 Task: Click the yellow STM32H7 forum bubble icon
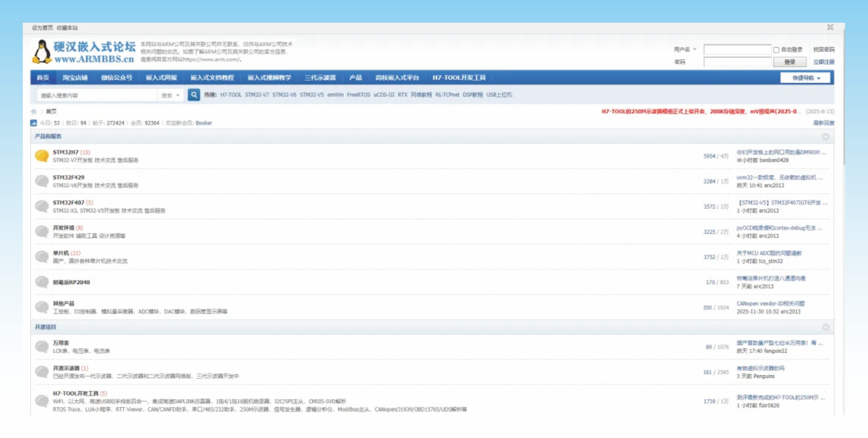(42, 156)
